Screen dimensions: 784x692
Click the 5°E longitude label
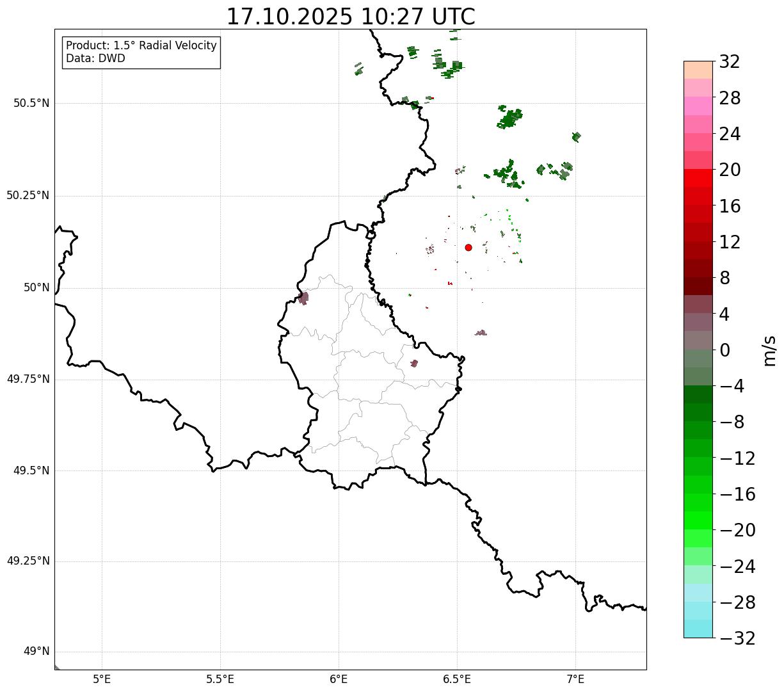pos(102,679)
